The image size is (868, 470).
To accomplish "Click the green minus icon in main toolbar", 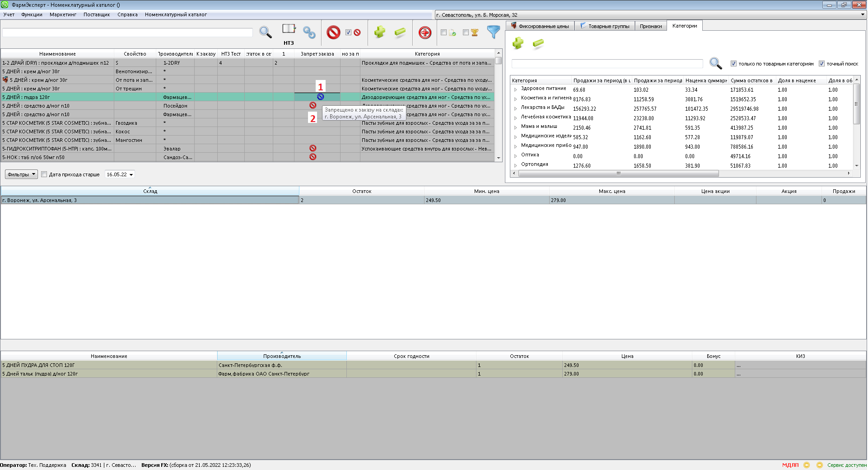I will click(400, 32).
